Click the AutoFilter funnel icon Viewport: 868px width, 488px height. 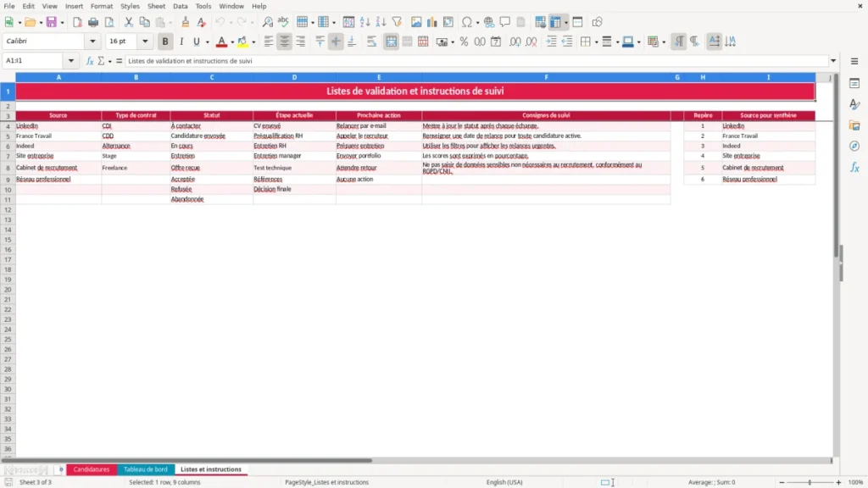pyautogui.click(x=397, y=22)
